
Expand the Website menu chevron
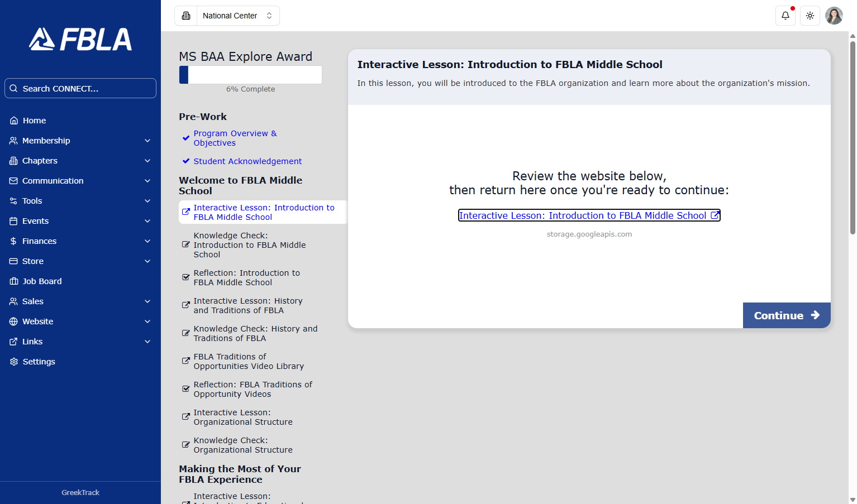tap(147, 321)
